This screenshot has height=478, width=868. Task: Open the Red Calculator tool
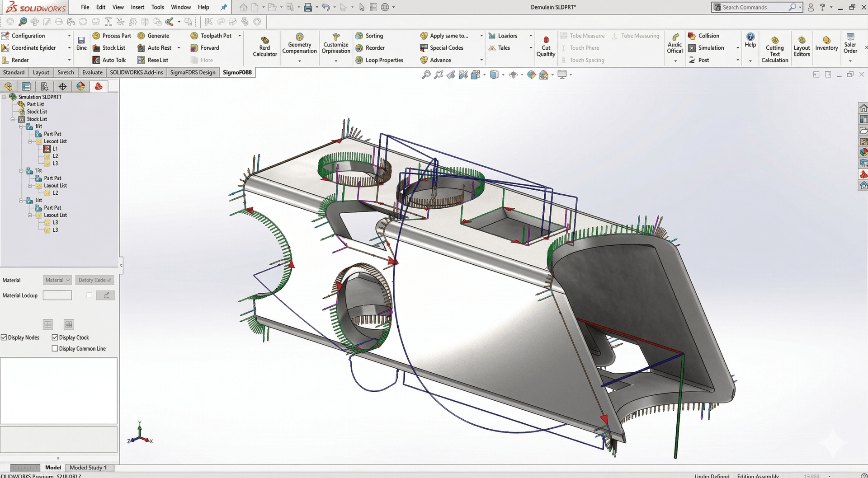click(265, 47)
